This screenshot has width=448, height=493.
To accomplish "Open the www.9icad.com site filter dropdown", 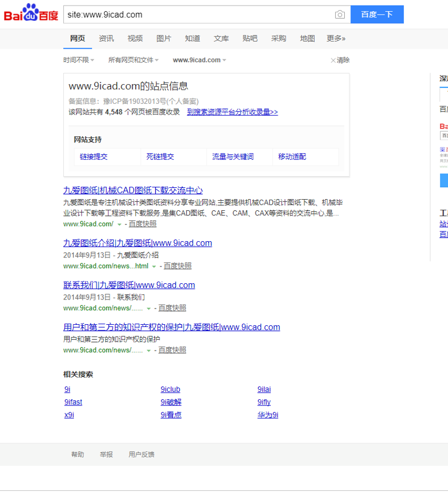I will point(199,60).
